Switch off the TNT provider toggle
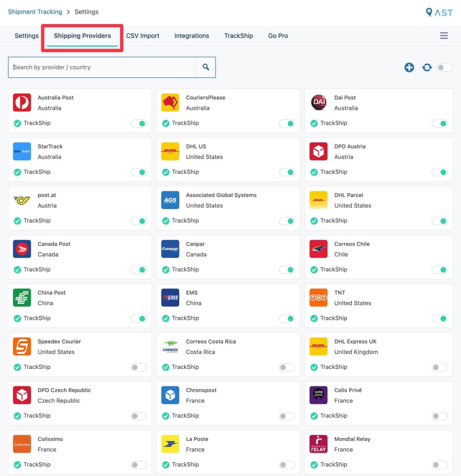 (x=440, y=319)
